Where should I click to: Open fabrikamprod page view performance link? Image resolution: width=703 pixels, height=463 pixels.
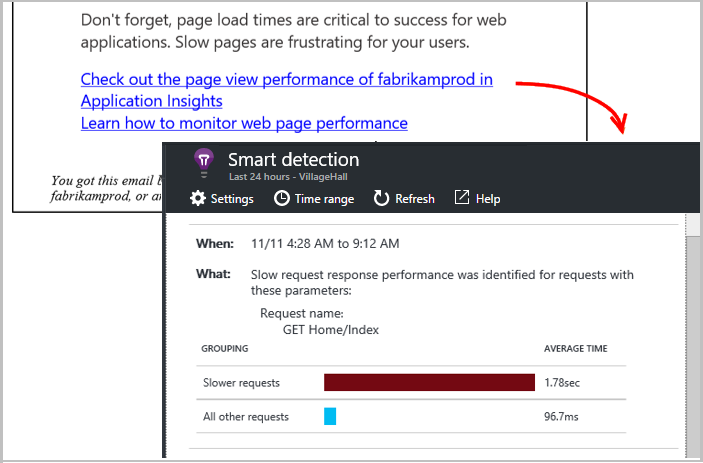286,79
